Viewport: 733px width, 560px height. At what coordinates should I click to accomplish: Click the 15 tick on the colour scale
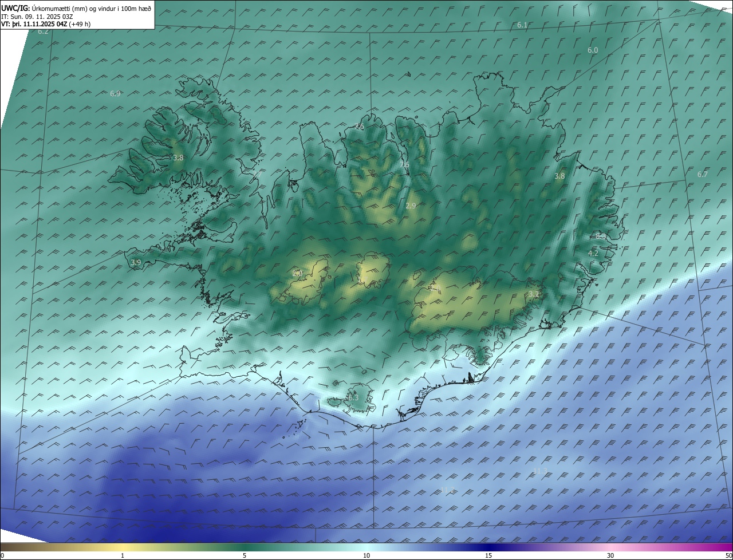pyautogui.click(x=488, y=555)
